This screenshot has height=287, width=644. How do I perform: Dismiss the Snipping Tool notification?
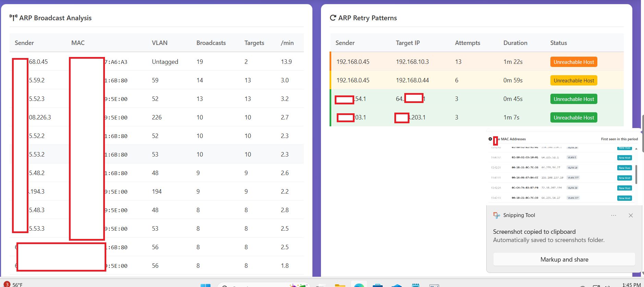pos(631,216)
